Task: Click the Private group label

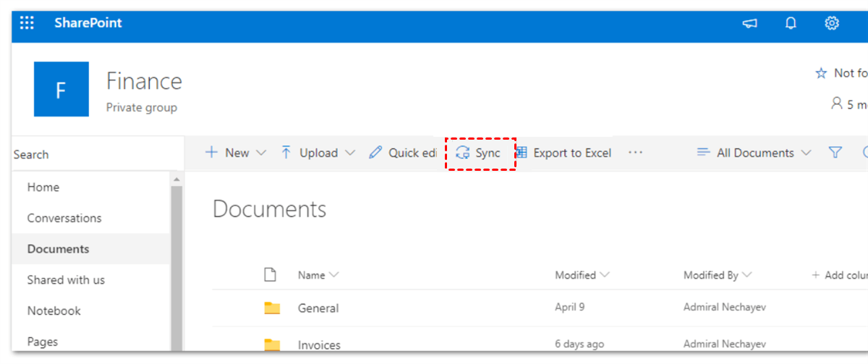Action: click(142, 108)
